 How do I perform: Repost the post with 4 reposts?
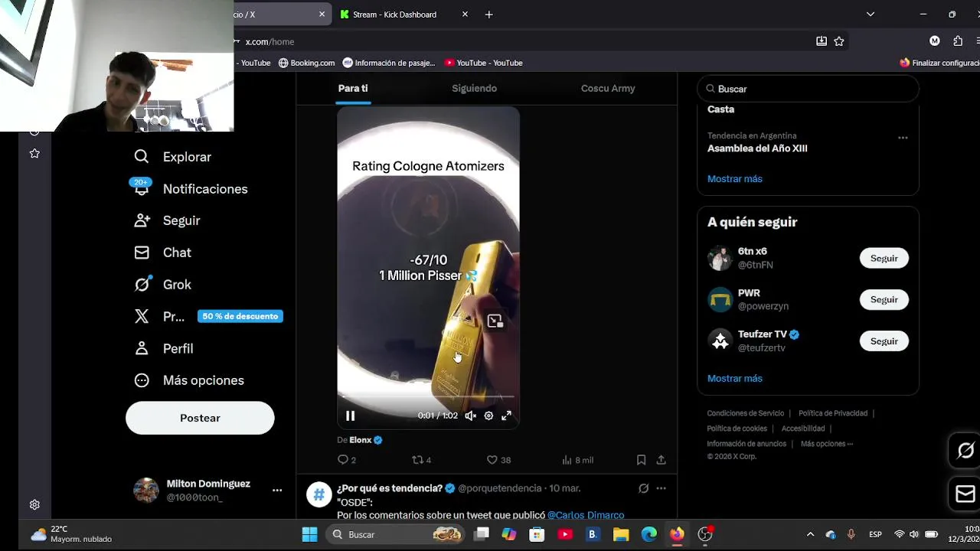(x=422, y=460)
